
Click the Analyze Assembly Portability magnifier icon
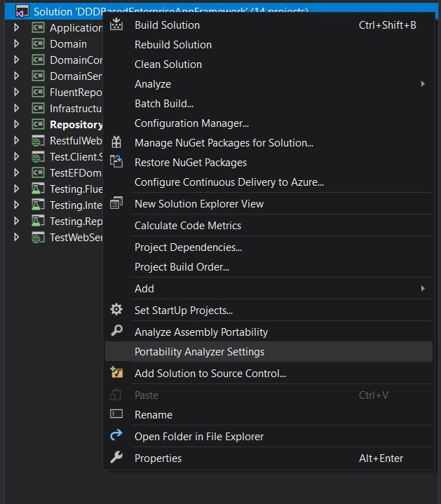(x=117, y=332)
